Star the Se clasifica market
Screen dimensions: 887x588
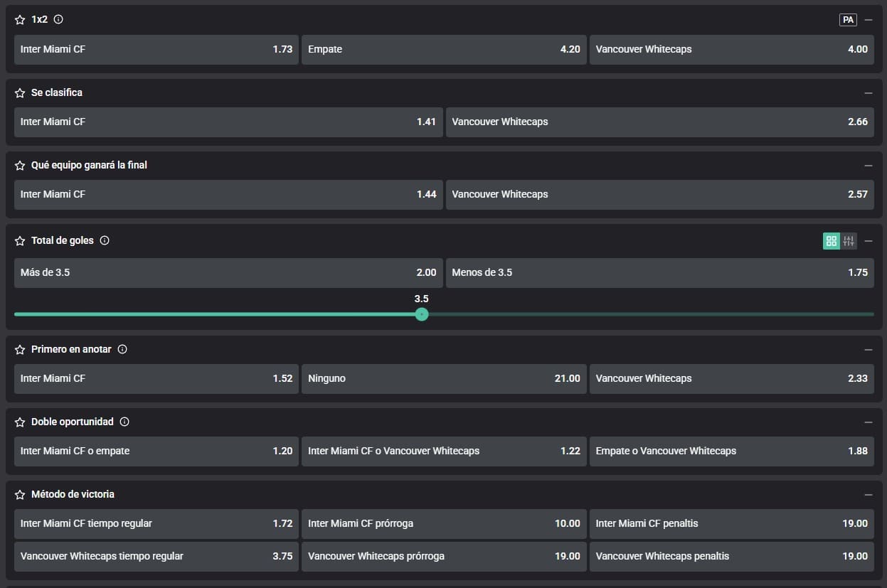(20, 92)
